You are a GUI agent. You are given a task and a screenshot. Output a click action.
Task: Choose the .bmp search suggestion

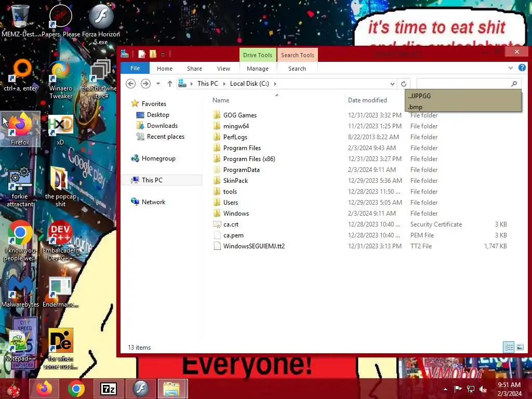(x=463, y=107)
